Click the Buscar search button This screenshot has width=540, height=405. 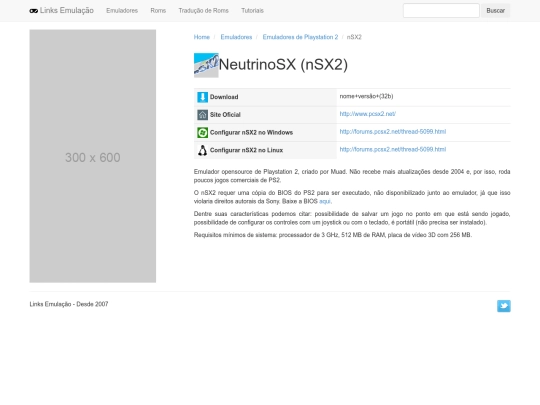pyautogui.click(x=496, y=11)
